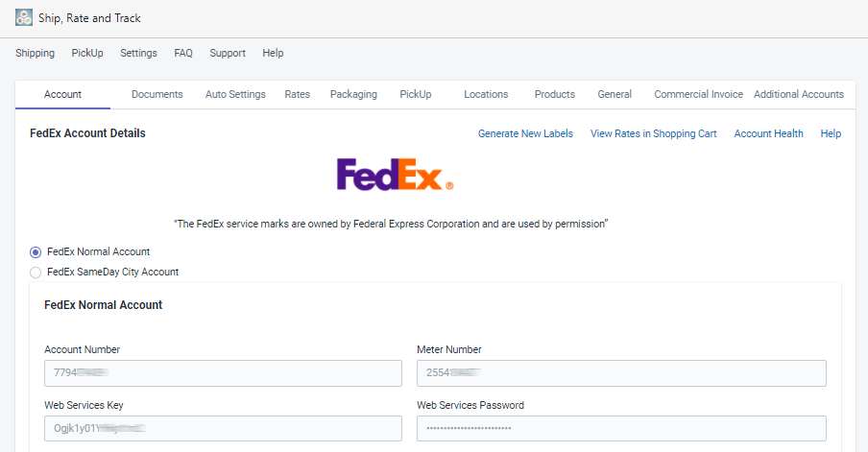Click the FedEx service marks disclaimer text
The height and width of the screenshot is (452, 868).
(x=391, y=224)
